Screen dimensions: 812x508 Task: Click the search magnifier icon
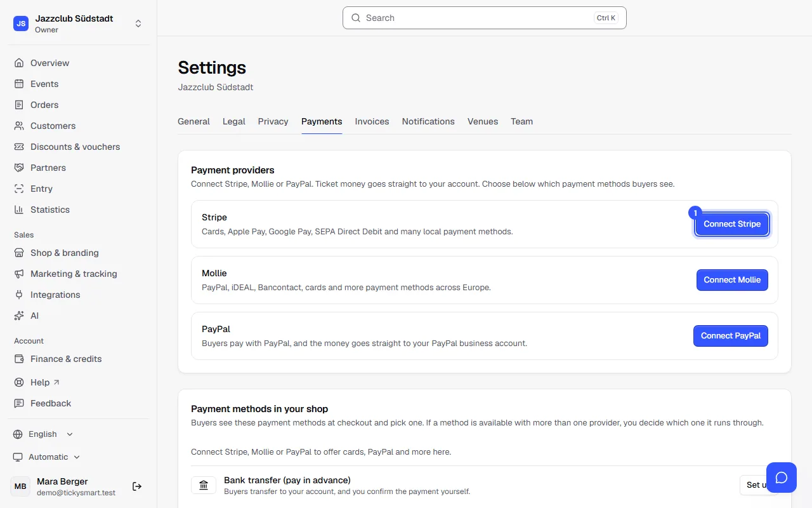(x=356, y=18)
